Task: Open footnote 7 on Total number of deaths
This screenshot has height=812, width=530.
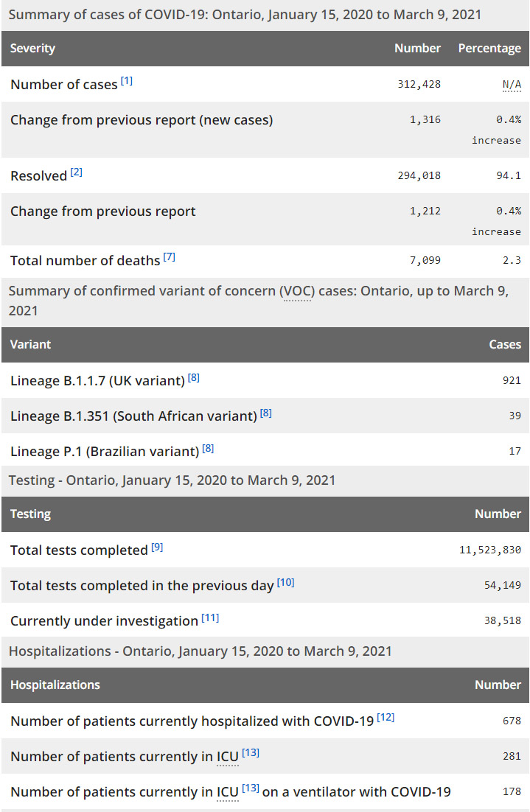Action: [x=170, y=256]
